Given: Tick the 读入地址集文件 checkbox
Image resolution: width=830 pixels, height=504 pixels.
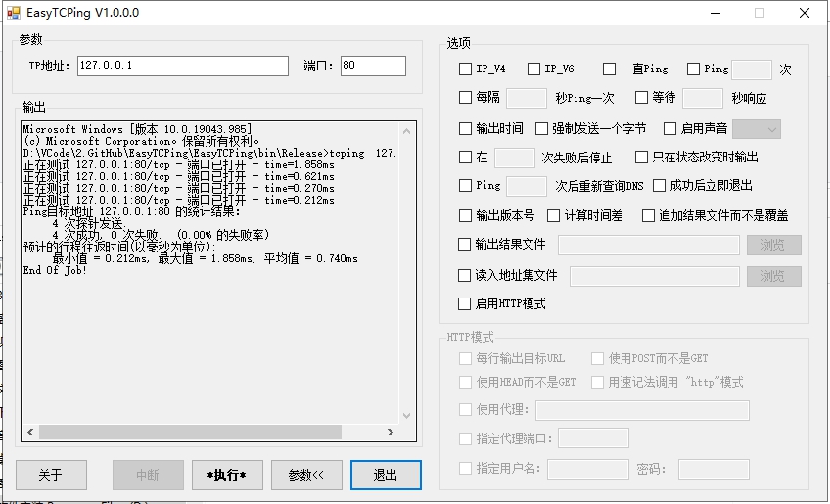Looking at the screenshot, I should 464,275.
